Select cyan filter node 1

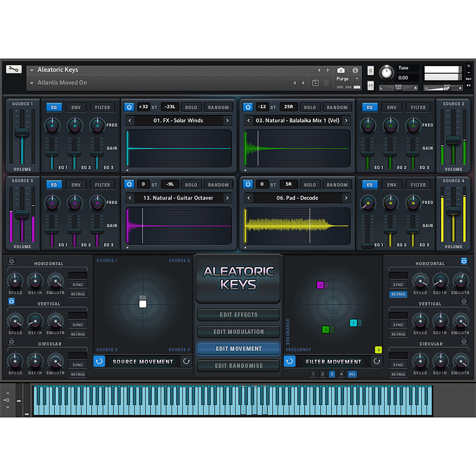[x=353, y=323]
